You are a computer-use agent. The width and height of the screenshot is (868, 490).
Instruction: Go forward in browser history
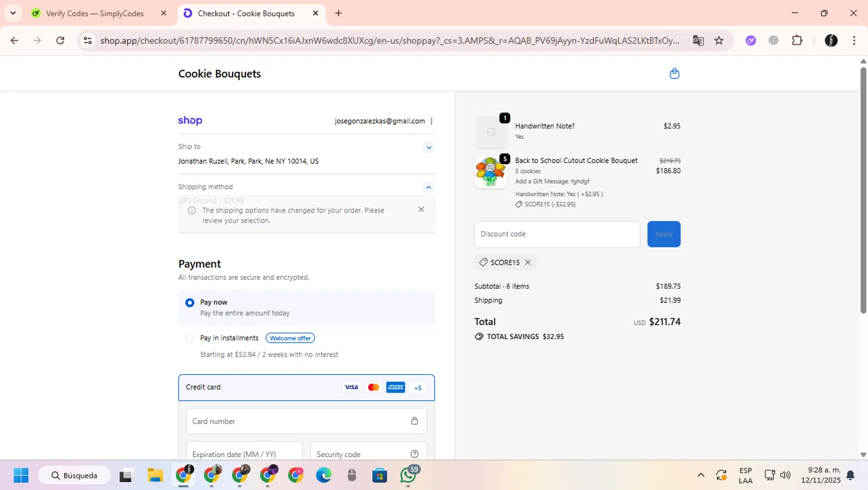37,40
